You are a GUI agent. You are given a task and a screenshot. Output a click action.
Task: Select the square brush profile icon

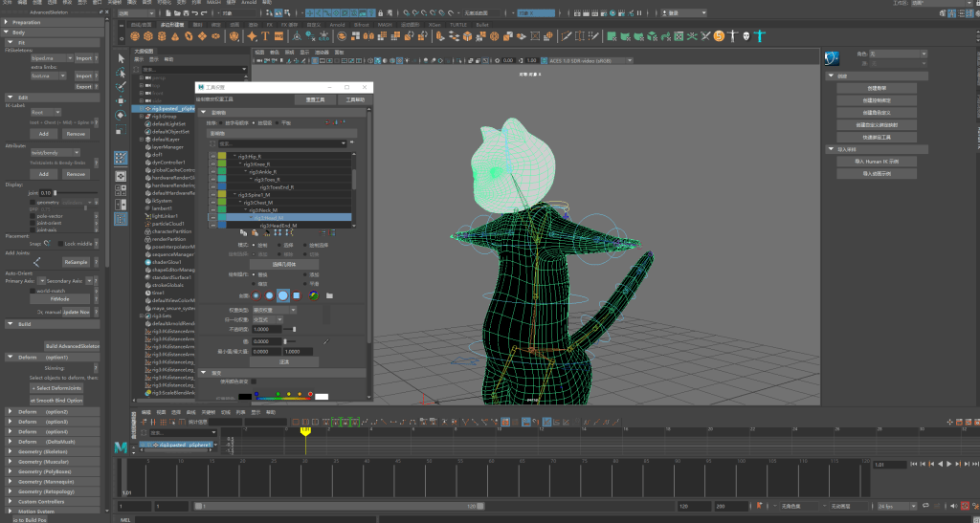pos(298,295)
